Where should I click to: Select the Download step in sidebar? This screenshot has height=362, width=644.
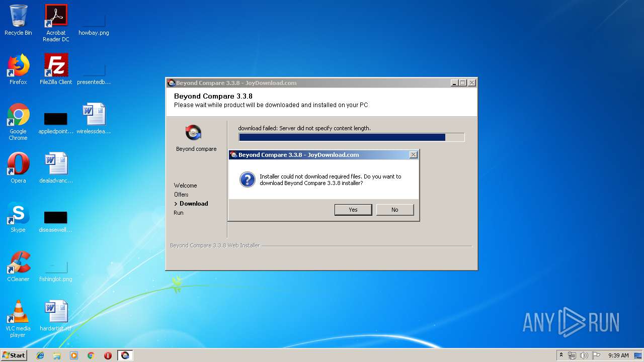(x=194, y=204)
